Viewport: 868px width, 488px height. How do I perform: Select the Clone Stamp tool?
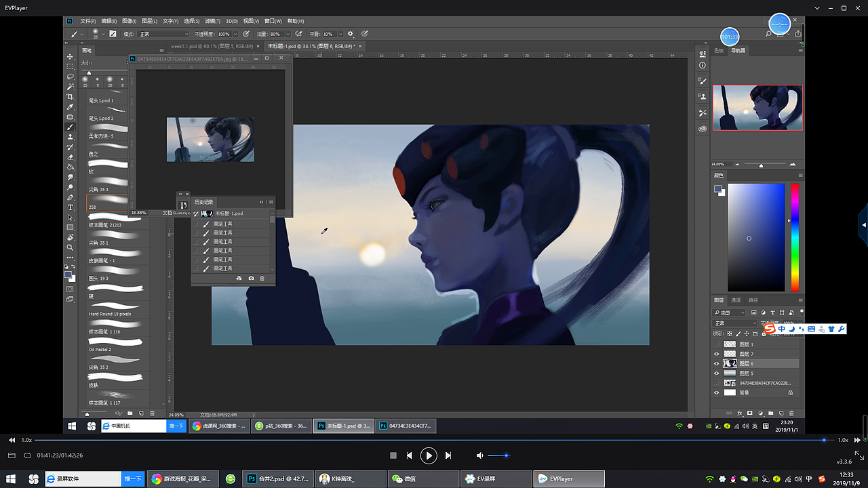(71, 137)
